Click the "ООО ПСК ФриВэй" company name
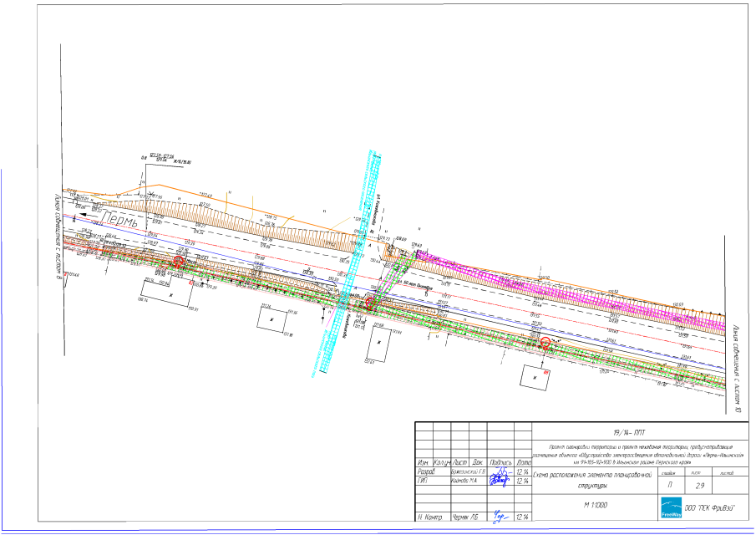The image size is (756, 535). tap(714, 508)
